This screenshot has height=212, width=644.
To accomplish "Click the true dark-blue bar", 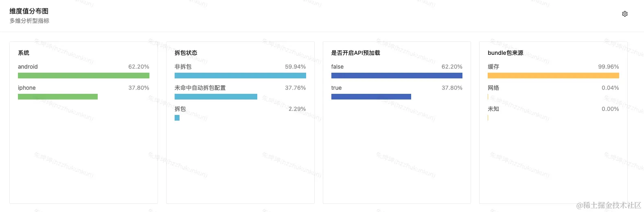I will pos(371,97).
